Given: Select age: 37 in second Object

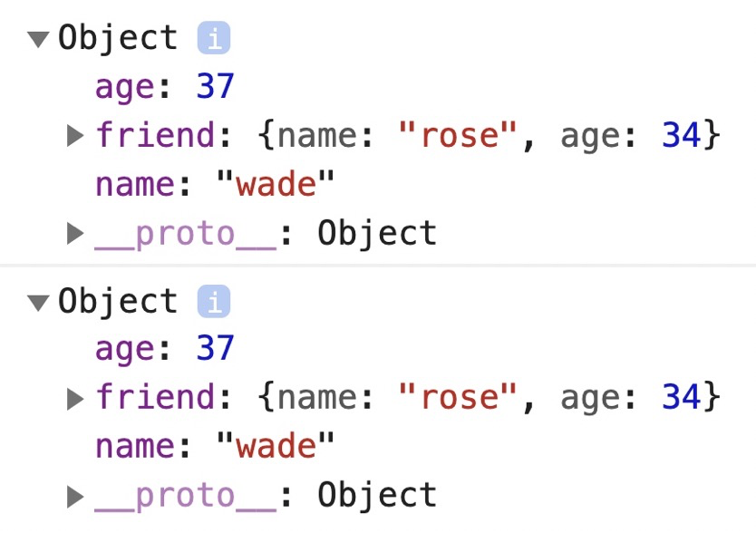Looking at the screenshot, I should 165,349.
